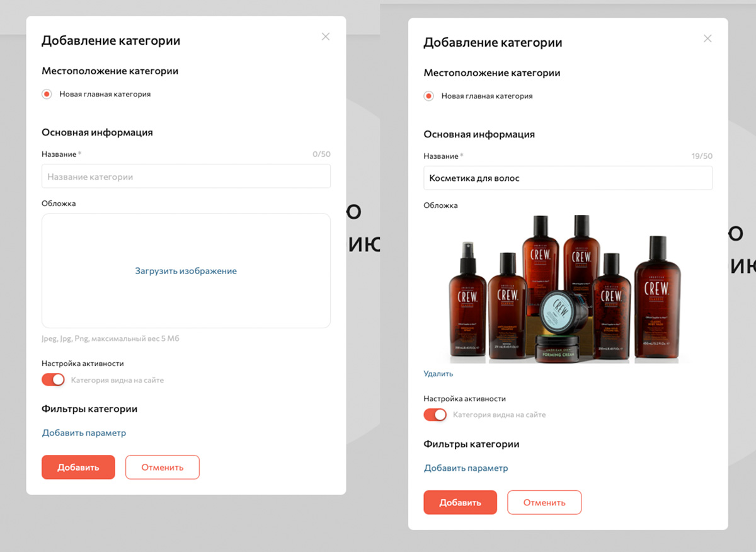Screen dimensions: 756x552
Task: Click 'Категория видна на сайте' label in right dialog
Action: [x=500, y=415]
